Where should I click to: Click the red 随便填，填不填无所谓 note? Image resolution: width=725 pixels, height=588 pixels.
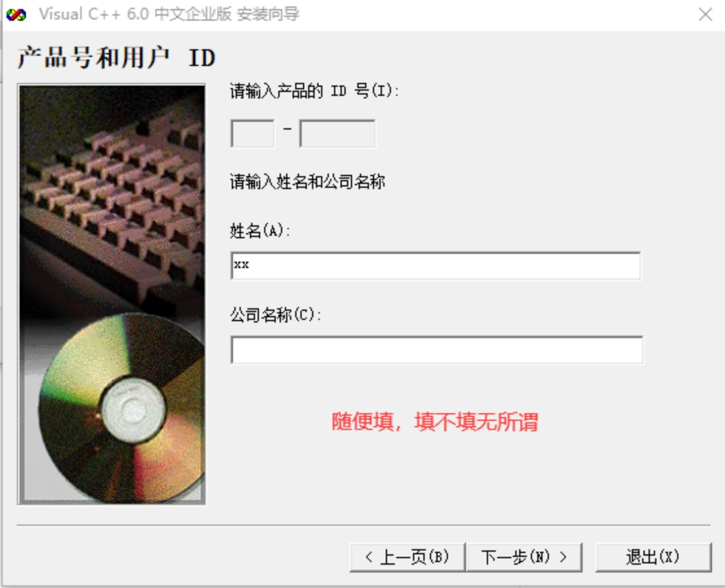click(434, 422)
